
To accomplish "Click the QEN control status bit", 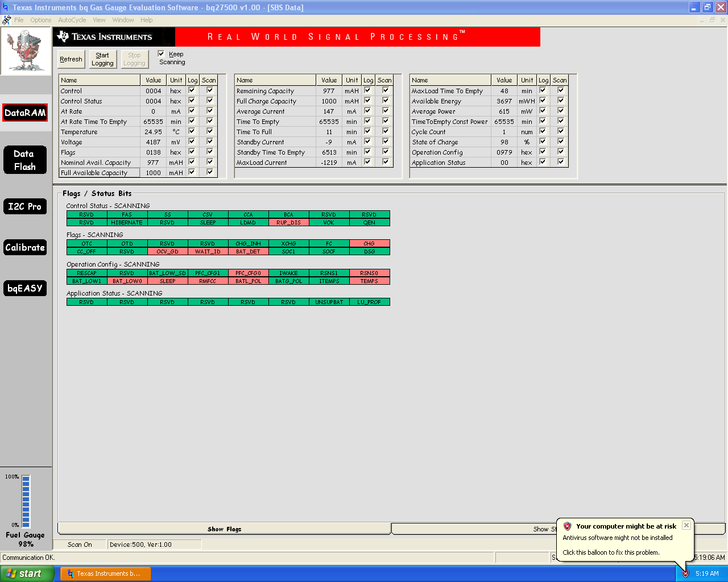I will [369, 222].
